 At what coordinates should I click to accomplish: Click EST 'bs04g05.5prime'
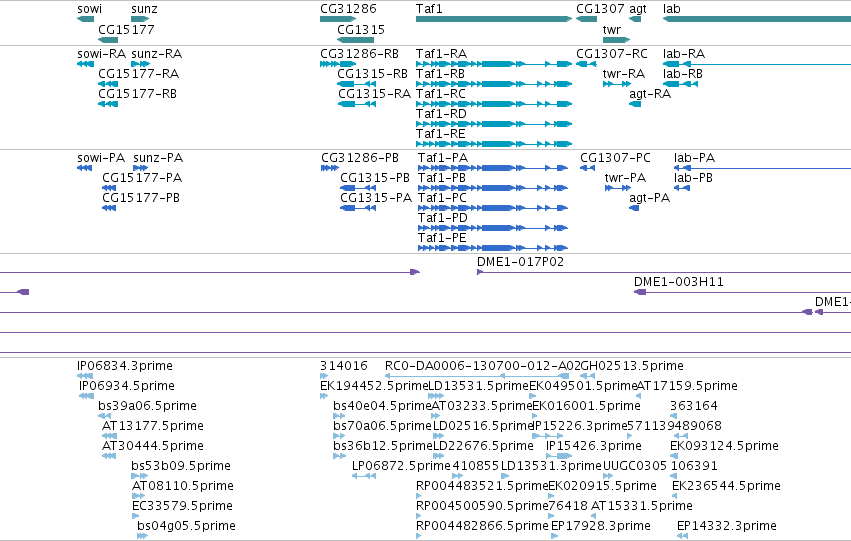(x=186, y=526)
